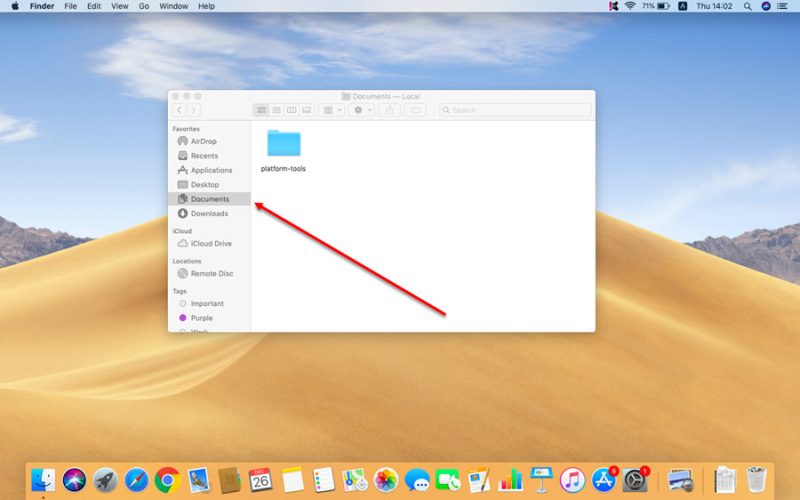This screenshot has width=800, height=500.
Task: Select the platform-tools folder
Action: [284, 144]
